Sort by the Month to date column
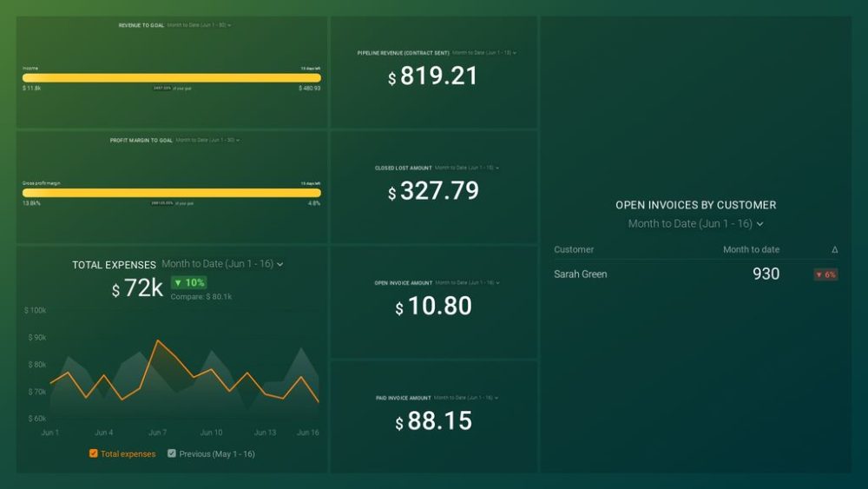The height and width of the screenshot is (489, 868). (x=751, y=250)
